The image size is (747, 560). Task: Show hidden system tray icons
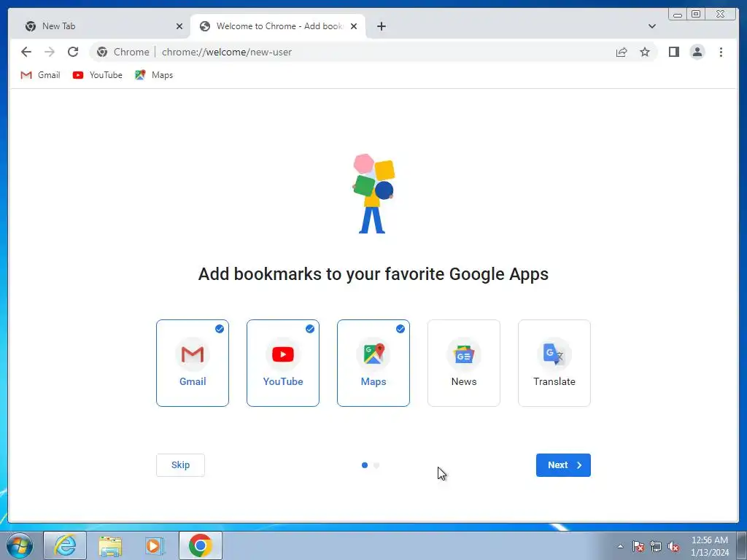click(620, 546)
